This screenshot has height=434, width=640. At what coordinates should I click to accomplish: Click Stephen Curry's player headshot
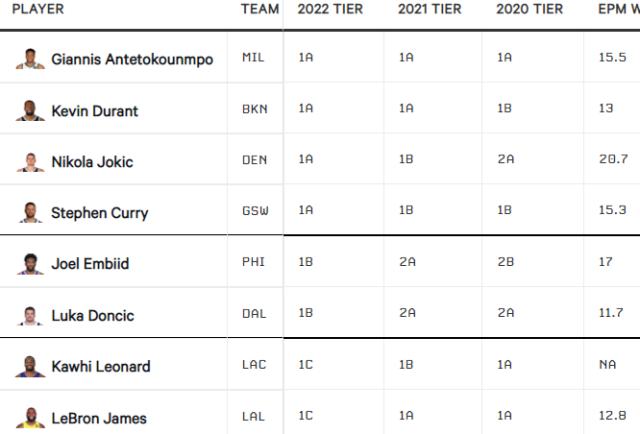pyautogui.click(x=30, y=212)
